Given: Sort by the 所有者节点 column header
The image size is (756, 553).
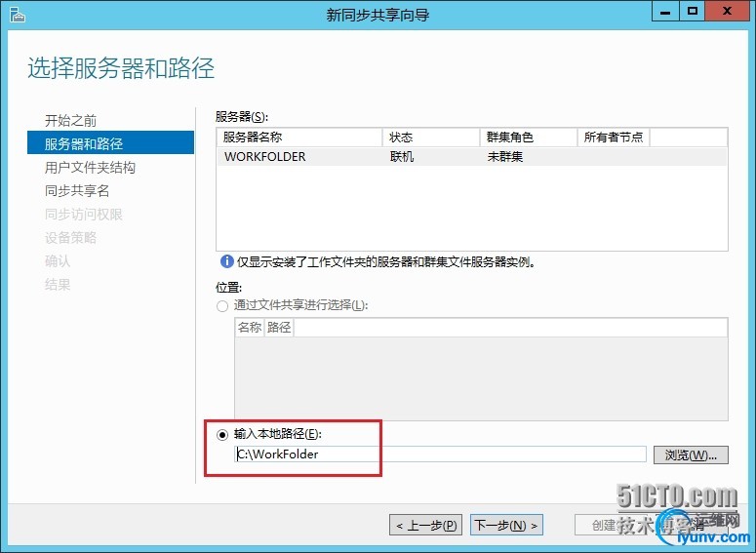Looking at the screenshot, I should click(x=614, y=138).
